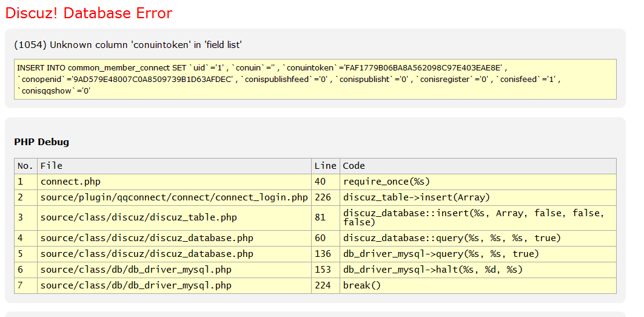Viewport: 644px width, 317px height.
Task: Select the 'connect.php' file cell
Action: (x=174, y=182)
